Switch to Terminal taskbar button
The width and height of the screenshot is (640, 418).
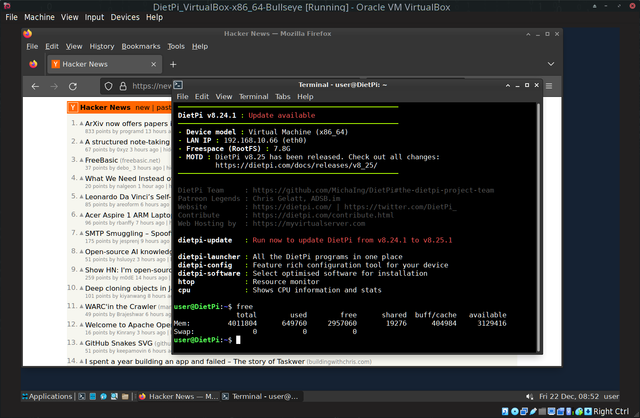(261, 396)
